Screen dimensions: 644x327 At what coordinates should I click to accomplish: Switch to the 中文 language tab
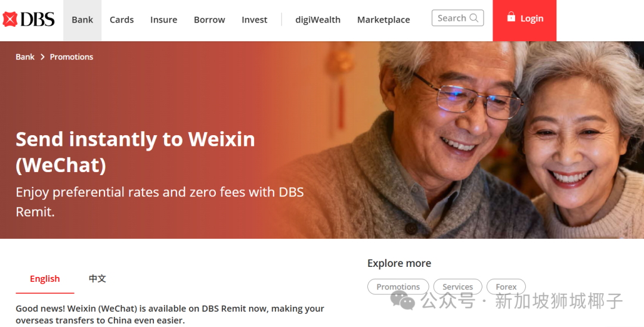(97, 279)
